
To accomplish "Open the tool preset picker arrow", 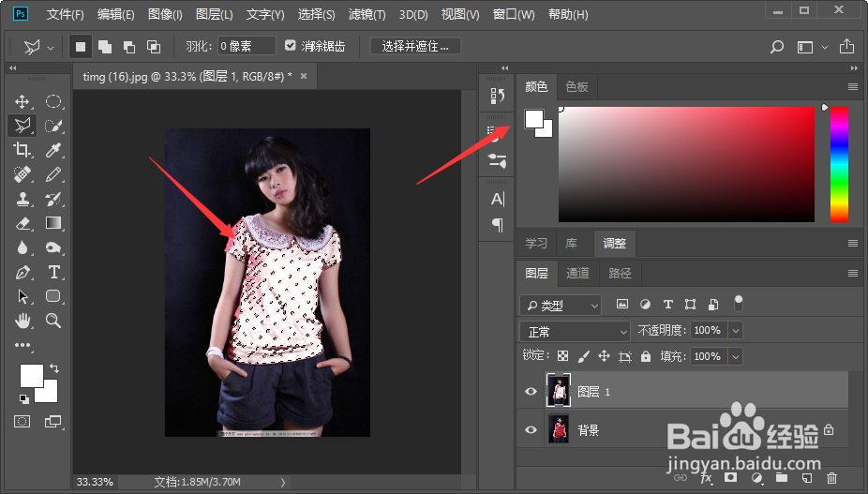I will pyautogui.click(x=51, y=48).
